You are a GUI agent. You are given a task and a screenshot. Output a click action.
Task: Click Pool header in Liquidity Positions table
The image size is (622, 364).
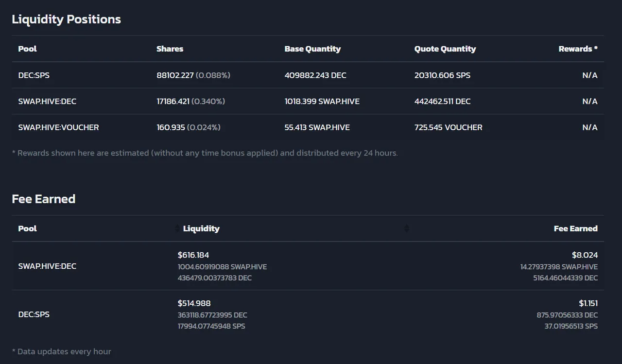click(27, 49)
